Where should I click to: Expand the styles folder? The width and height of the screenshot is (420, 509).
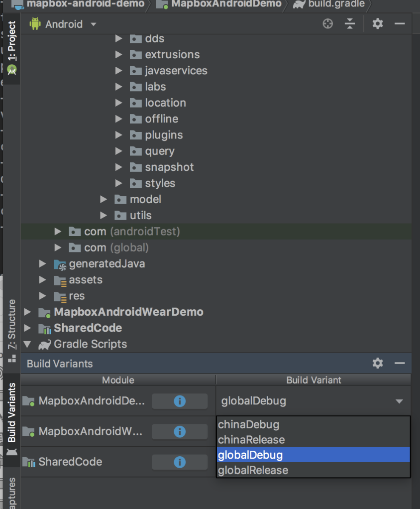119,183
